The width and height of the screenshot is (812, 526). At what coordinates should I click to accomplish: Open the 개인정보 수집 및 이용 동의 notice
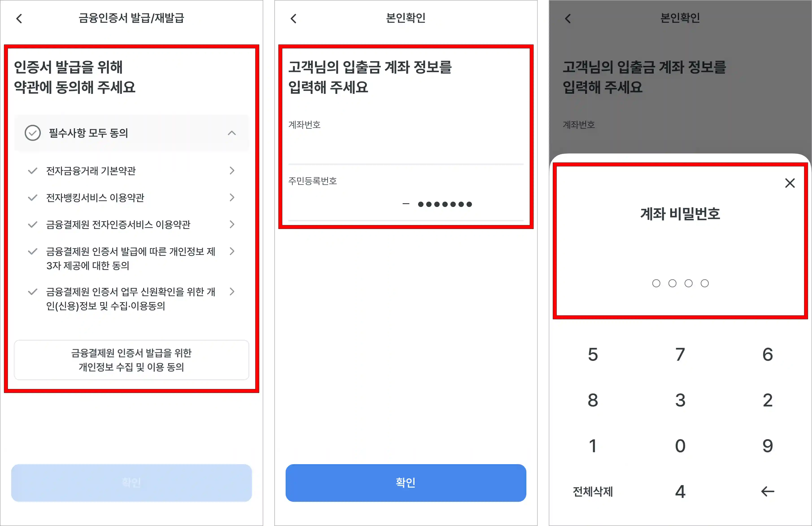click(x=132, y=360)
